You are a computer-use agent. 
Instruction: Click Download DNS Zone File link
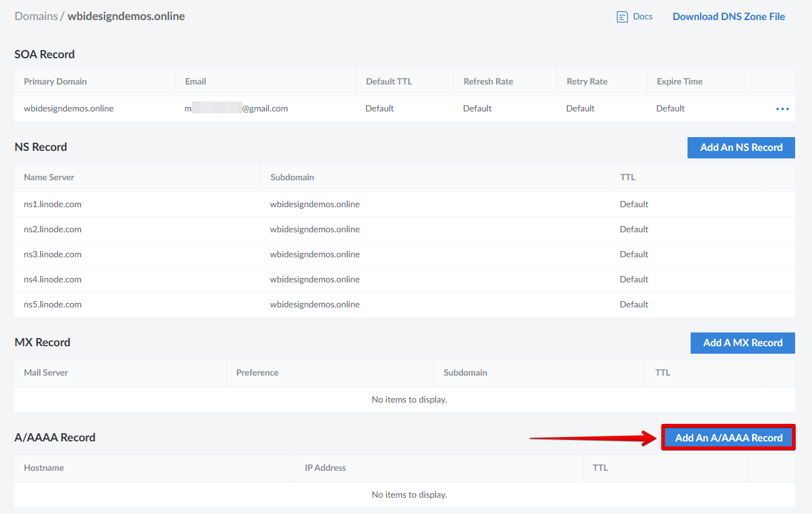point(728,17)
